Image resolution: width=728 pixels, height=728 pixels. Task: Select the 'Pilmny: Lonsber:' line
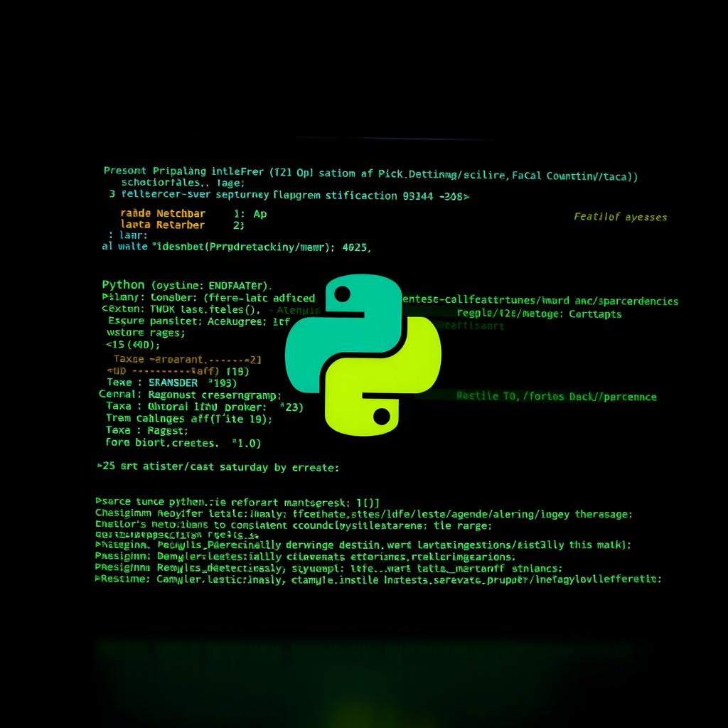pos(208,298)
